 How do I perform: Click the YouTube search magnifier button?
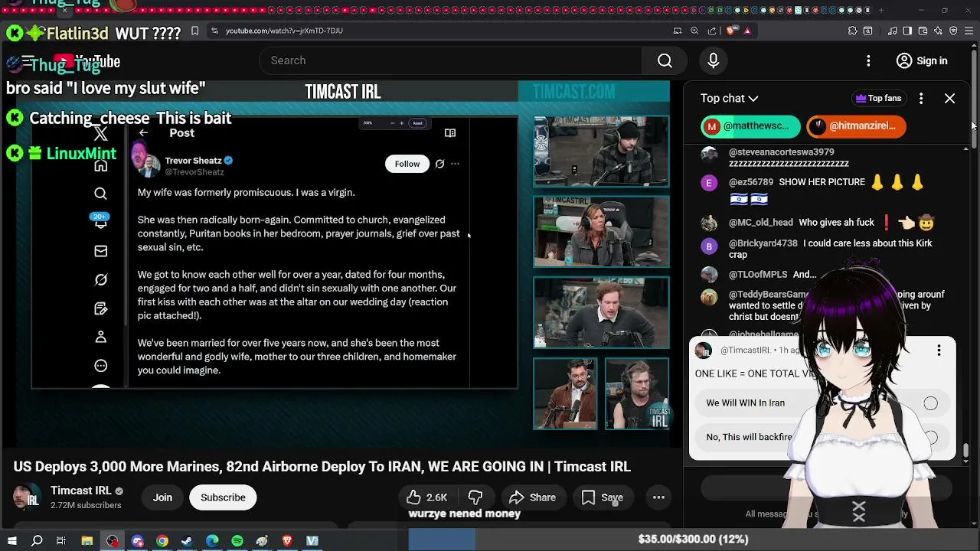(665, 60)
